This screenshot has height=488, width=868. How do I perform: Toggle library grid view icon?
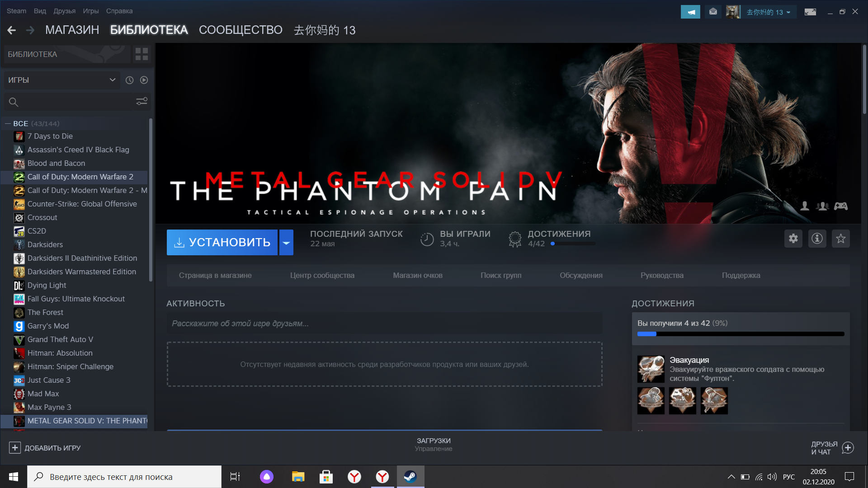tap(142, 54)
